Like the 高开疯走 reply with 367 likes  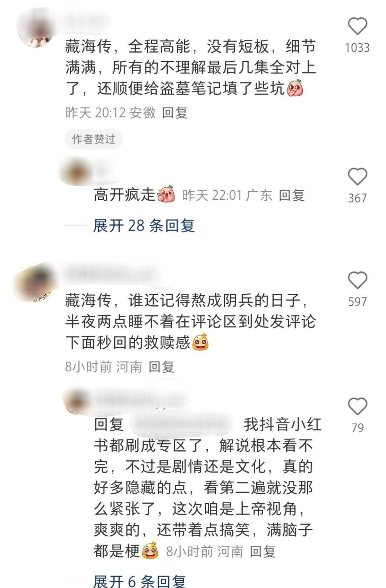[x=357, y=177]
